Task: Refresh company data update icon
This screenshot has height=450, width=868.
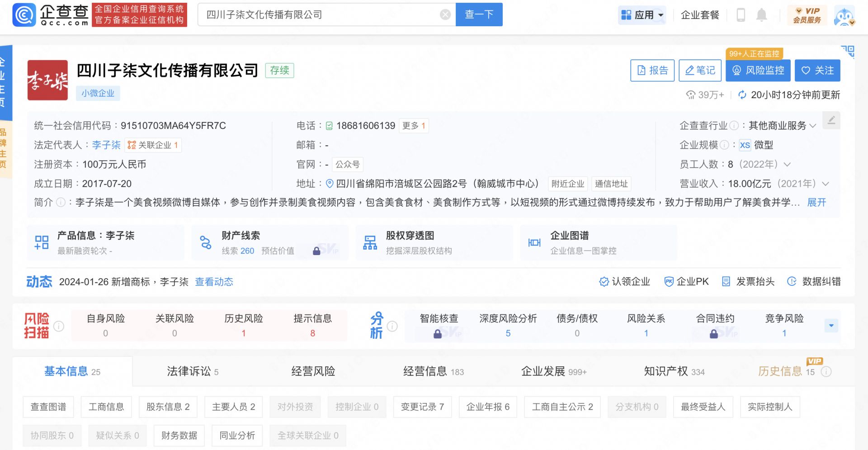Action: 742,95
